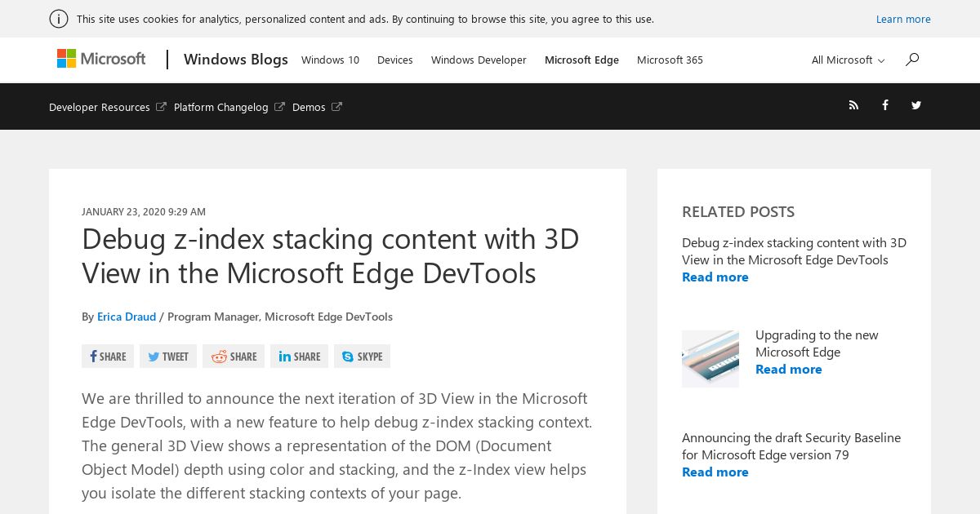This screenshot has width=980, height=514.
Task: Click the Twitter icon in dark bar
Action: (x=916, y=105)
